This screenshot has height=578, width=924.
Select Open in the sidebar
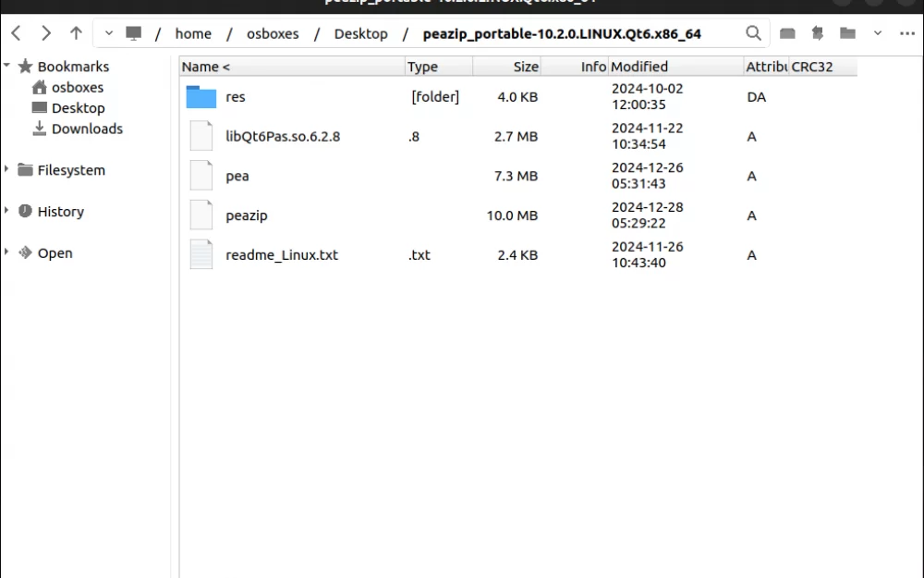point(55,253)
